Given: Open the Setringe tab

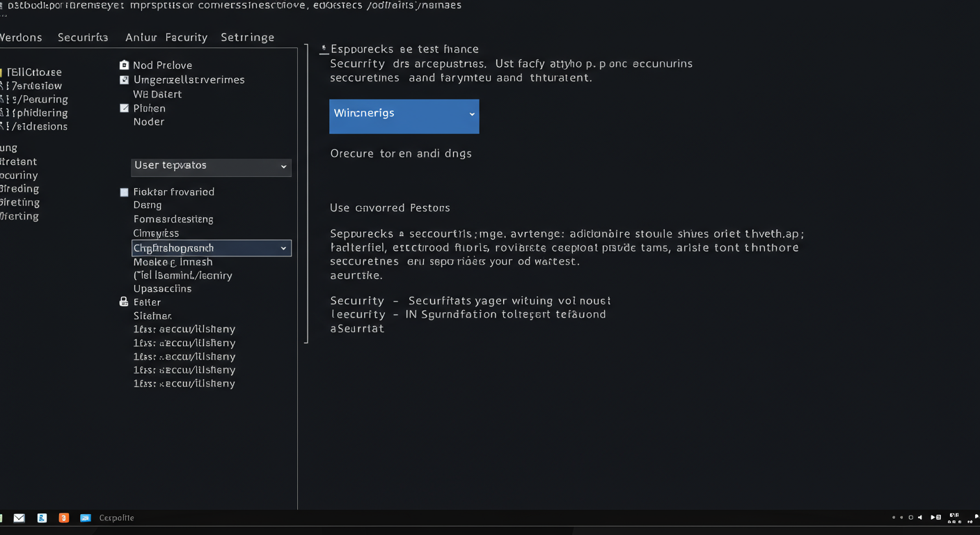Looking at the screenshot, I should (247, 38).
